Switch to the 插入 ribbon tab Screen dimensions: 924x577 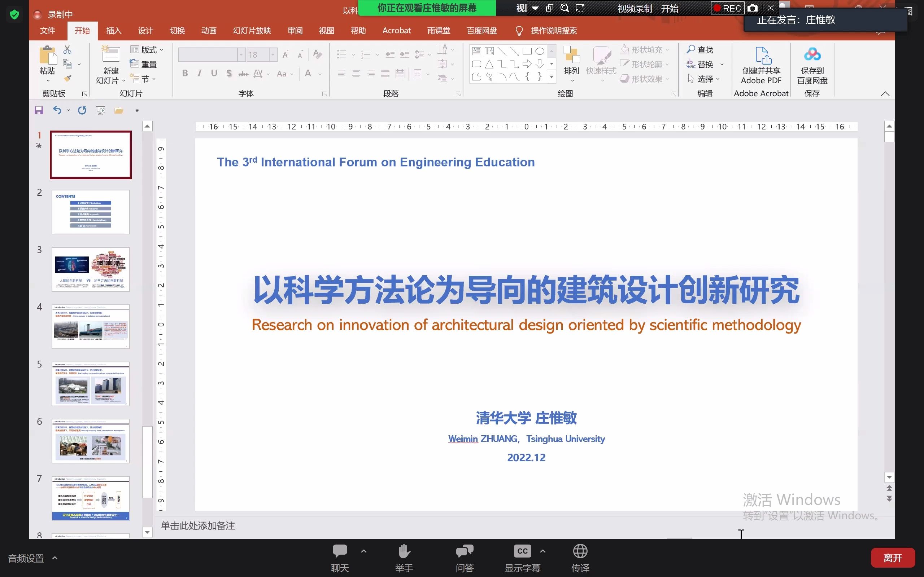[x=113, y=31]
